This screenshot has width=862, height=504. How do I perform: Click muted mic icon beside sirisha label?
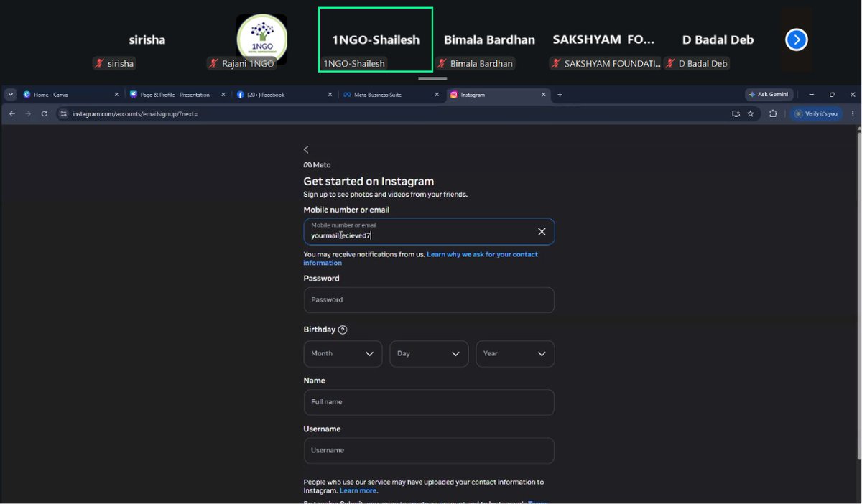[x=100, y=63]
